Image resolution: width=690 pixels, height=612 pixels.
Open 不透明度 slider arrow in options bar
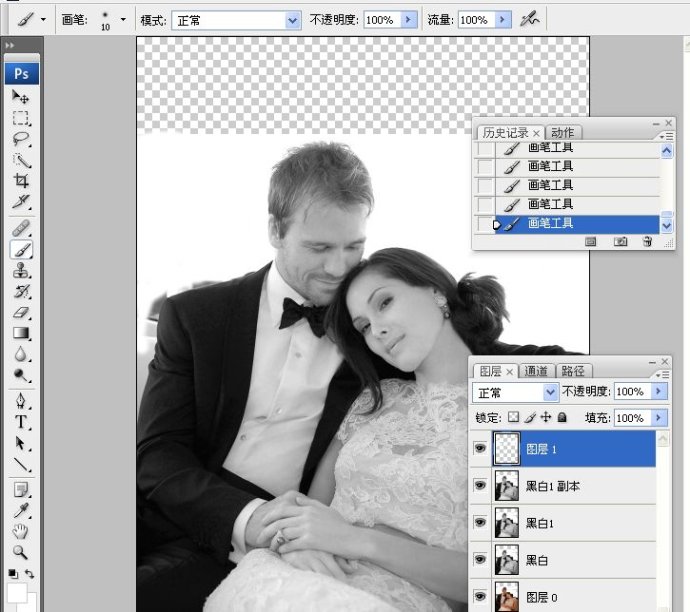click(409, 20)
